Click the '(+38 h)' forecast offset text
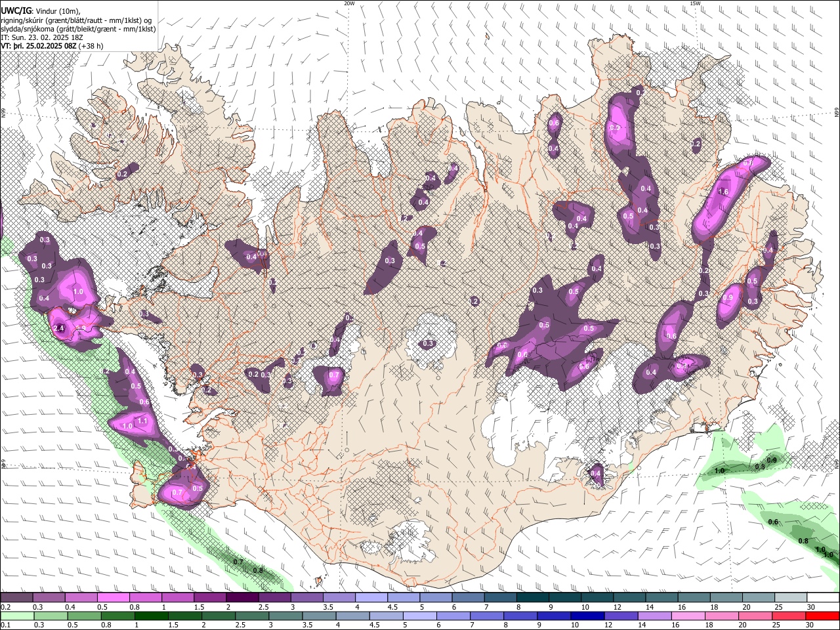 [91, 46]
